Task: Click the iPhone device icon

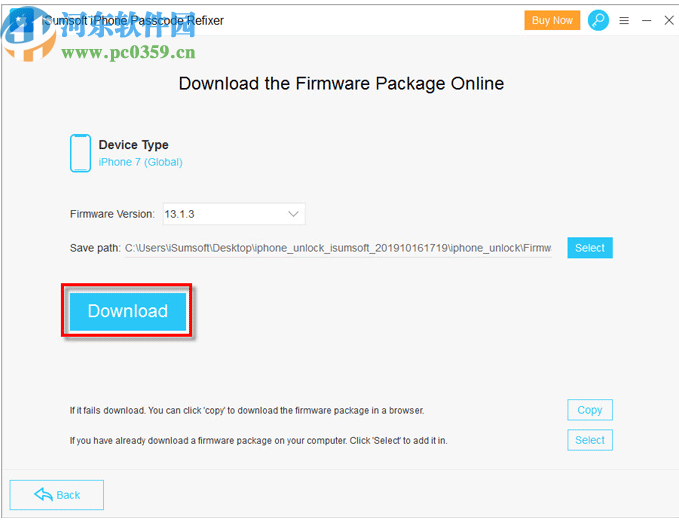Action: [81, 153]
